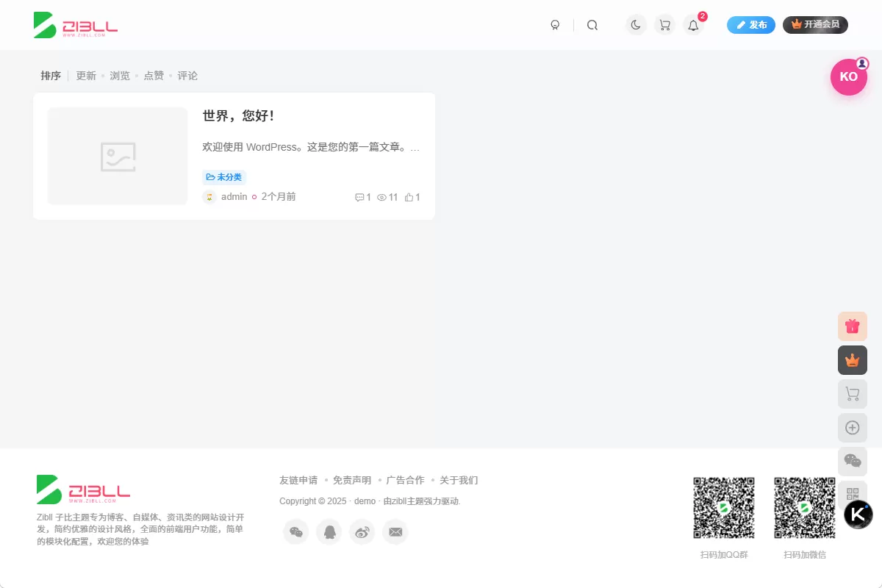
Task: Click the WeChat chat icon in right sidebar
Action: coord(852,461)
